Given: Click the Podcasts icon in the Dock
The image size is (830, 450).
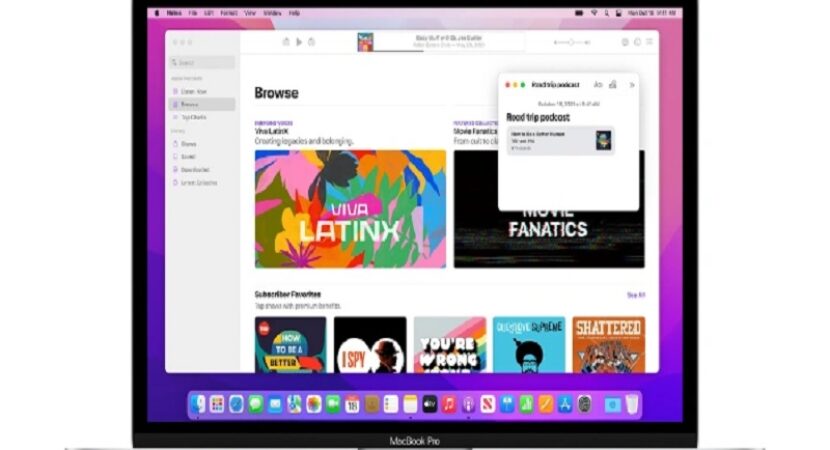Looking at the screenshot, I should coord(468,404).
